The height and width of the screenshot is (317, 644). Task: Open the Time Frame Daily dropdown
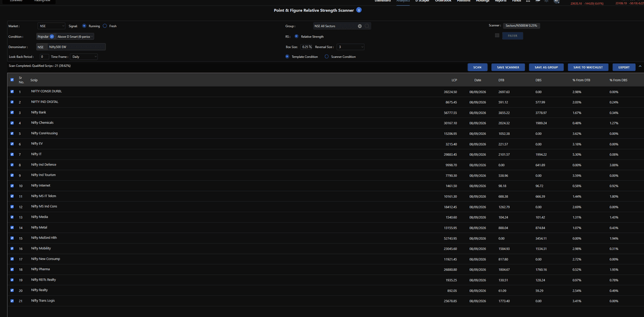[x=84, y=57]
